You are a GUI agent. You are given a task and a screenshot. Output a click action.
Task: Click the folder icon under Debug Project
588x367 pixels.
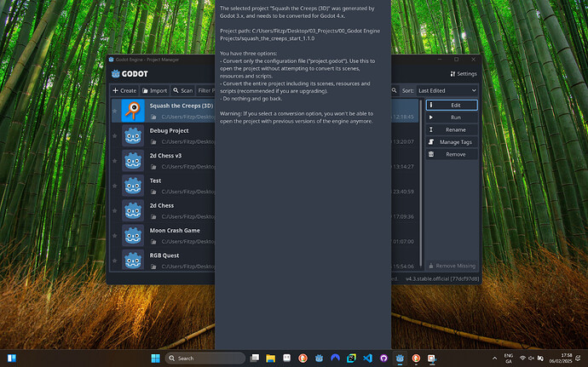[153, 141]
